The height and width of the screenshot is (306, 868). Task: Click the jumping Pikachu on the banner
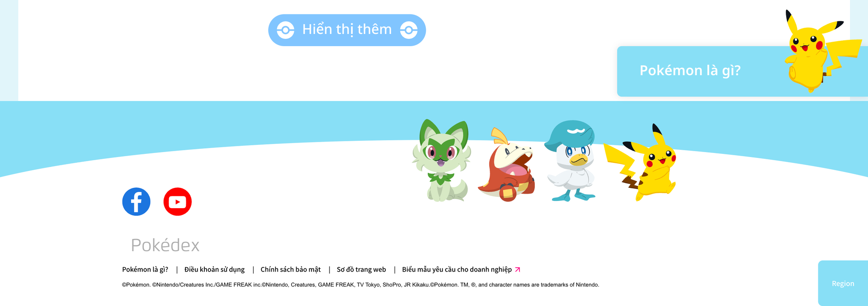tap(821, 51)
